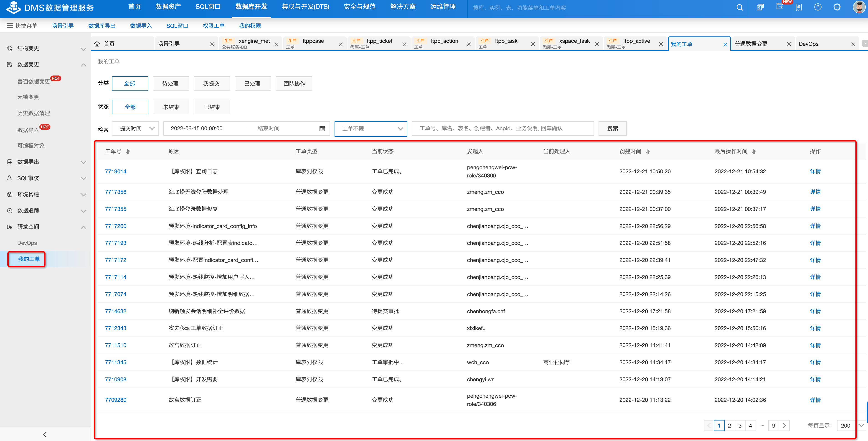Select 已处理 category filter
The image size is (868, 441).
253,84
